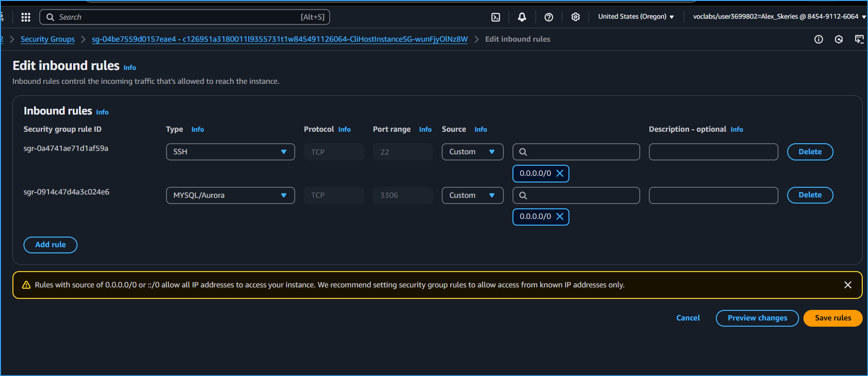
Task: Click the hexagon security icon near breadcrumb
Action: click(839, 39)
